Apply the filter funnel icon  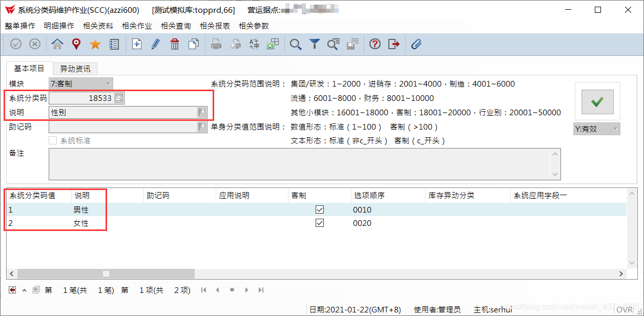(314, 44)
